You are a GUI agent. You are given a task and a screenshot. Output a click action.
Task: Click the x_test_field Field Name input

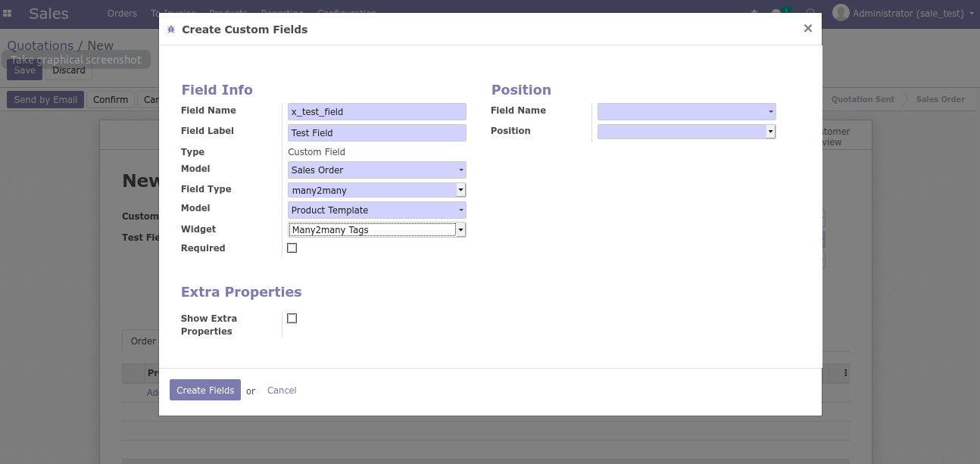coord(376,112)
